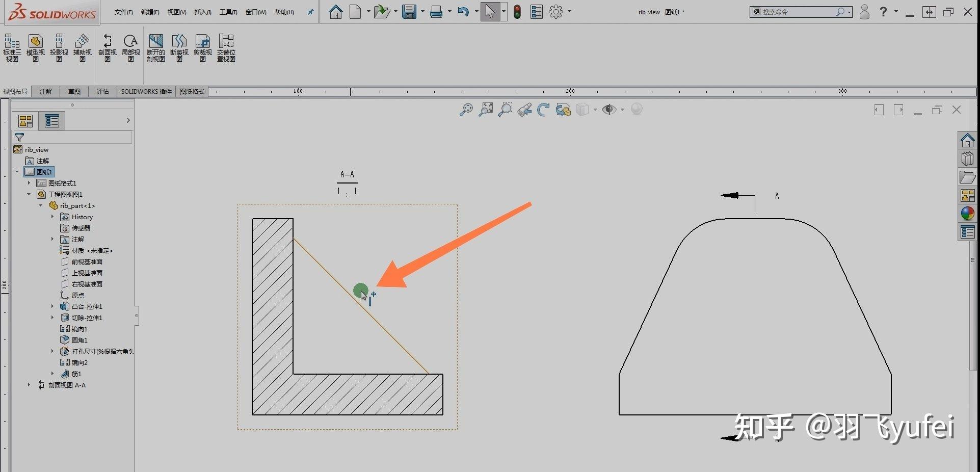Click the 局部视图 detail view tool
This screenshot has width=980, height=472.
(x=130, y=48)
